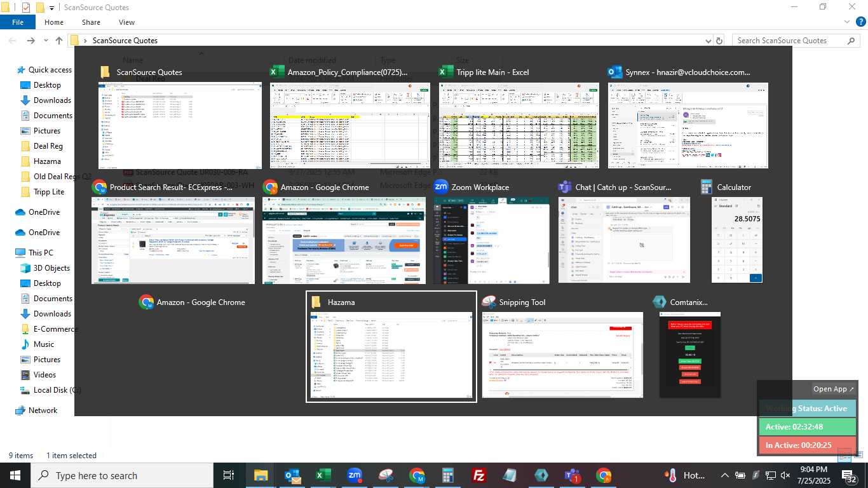The width and height of the screenshot is (868, 488).
Task: Open the address bar history dropdown
Action: (x=709, y=41)
